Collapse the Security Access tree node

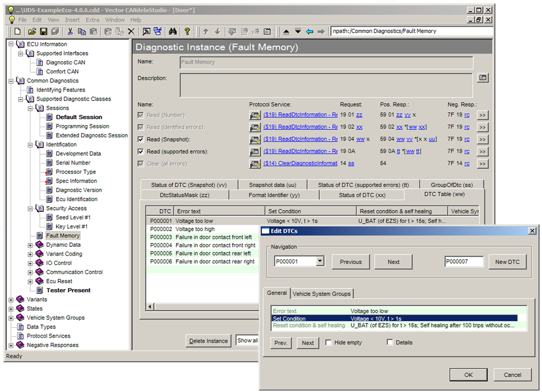pos(31,208)
